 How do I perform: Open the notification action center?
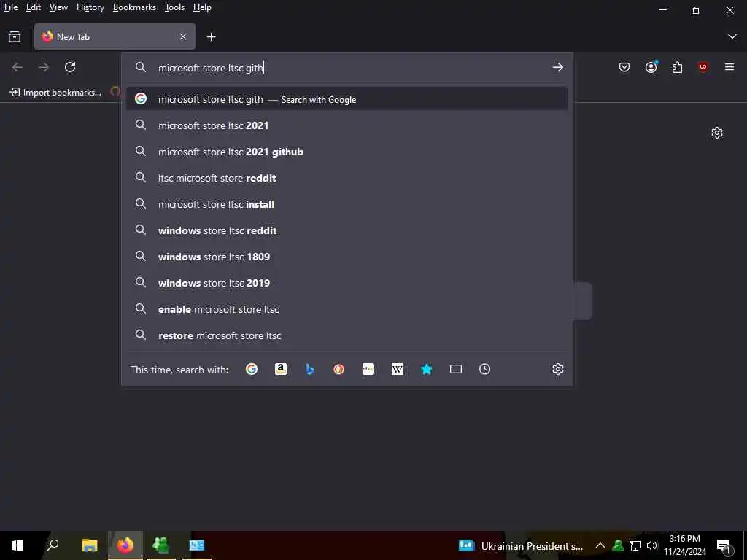[724, 545]
